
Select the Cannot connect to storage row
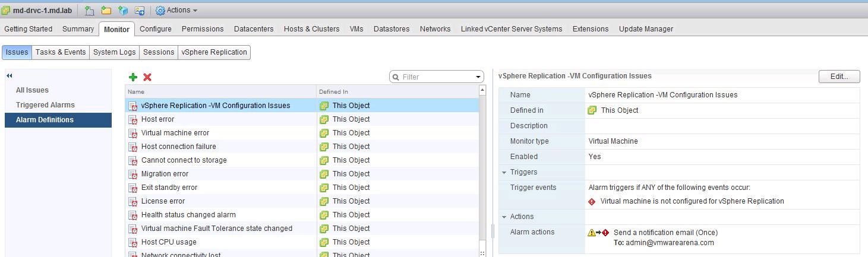[302, 160]
